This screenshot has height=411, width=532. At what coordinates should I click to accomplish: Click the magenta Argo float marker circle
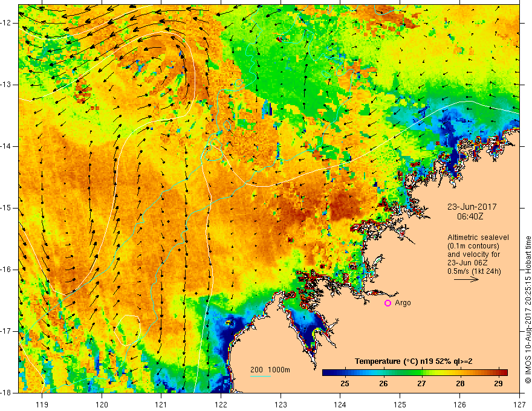(x=388, y=303)
